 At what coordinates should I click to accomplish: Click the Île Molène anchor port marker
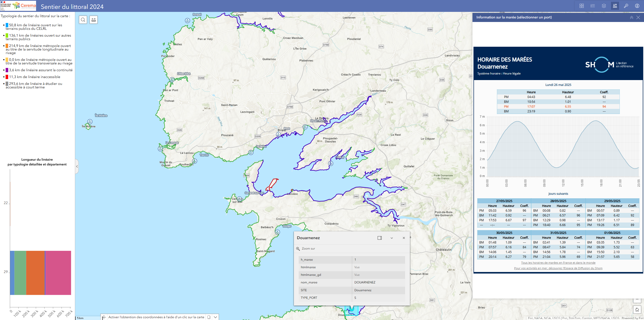click(90, 122)
